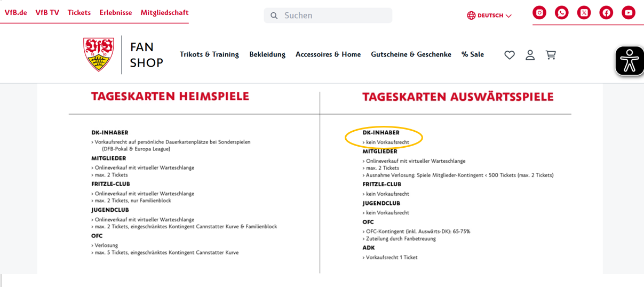Open the Mitgliedschaft link

coord(164,12)
